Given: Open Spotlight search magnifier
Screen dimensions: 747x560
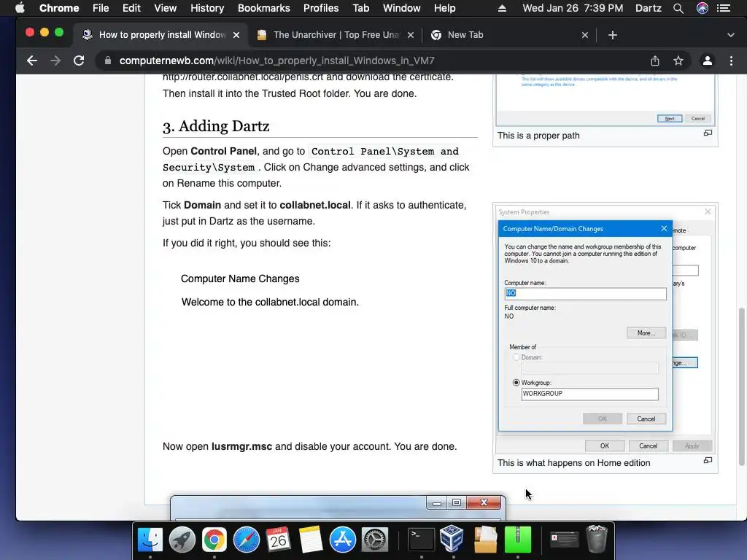Looking at the screenshot, I should (x=678, y=8).
